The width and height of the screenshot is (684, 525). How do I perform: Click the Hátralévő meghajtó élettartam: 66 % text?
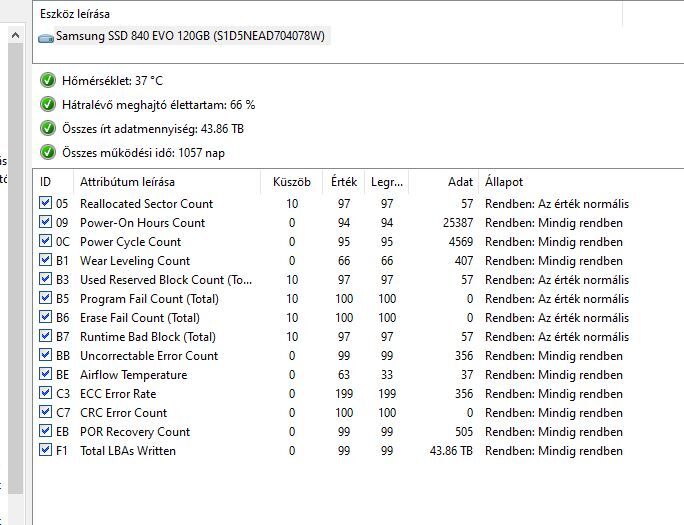159,105
